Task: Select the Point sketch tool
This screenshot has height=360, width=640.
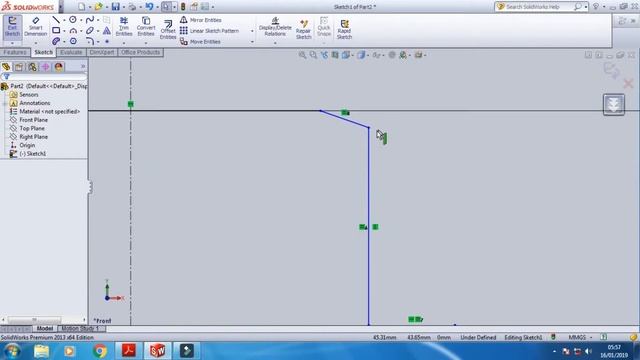Action: [x=107, y=41]
